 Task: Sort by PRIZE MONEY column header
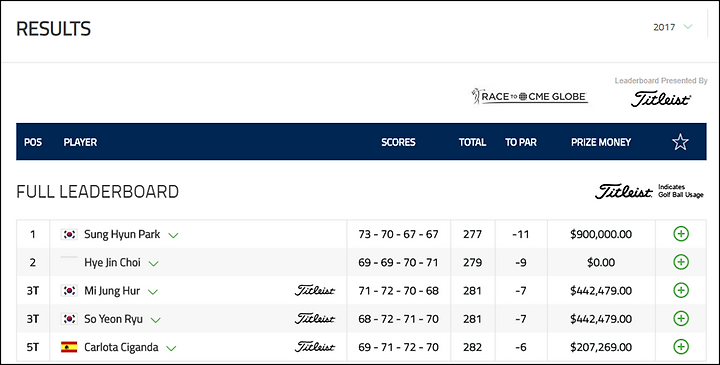click(x=601, y=142)
